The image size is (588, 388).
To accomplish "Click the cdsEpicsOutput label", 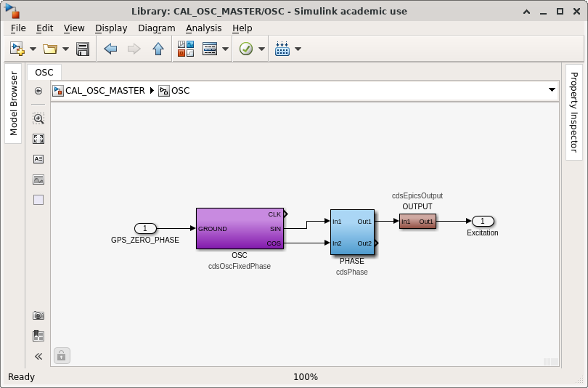I will coord(417,195).
